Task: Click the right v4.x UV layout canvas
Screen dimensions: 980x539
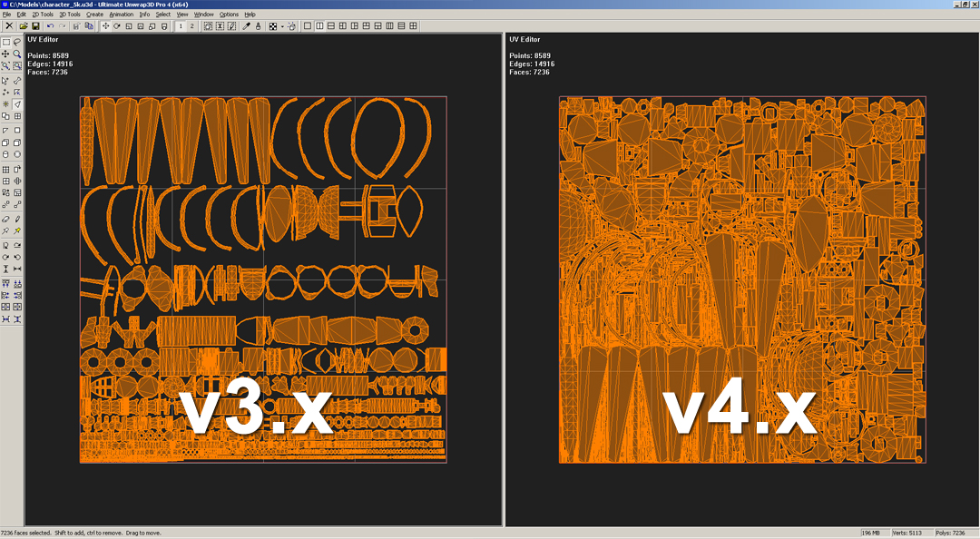Action: coord(742,279)
